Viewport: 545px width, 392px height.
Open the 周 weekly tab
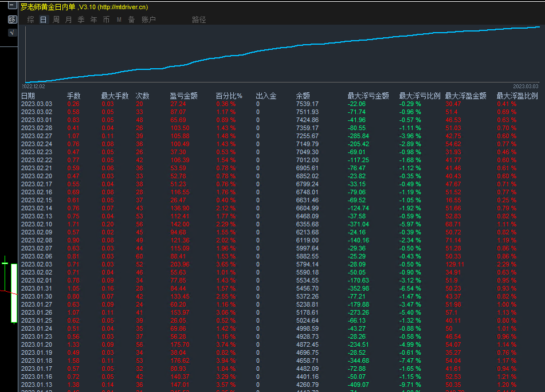(x=56, y=20)
